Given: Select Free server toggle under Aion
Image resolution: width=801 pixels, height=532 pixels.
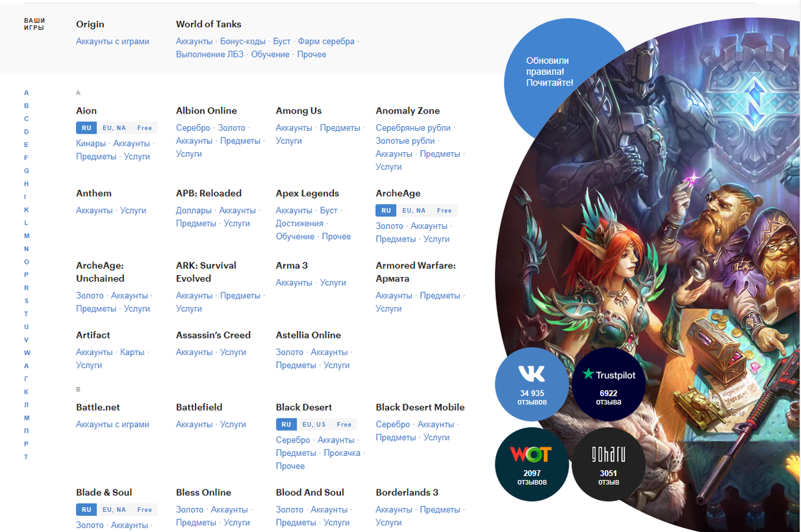Looking at the screenshot, I should point(145,127).
